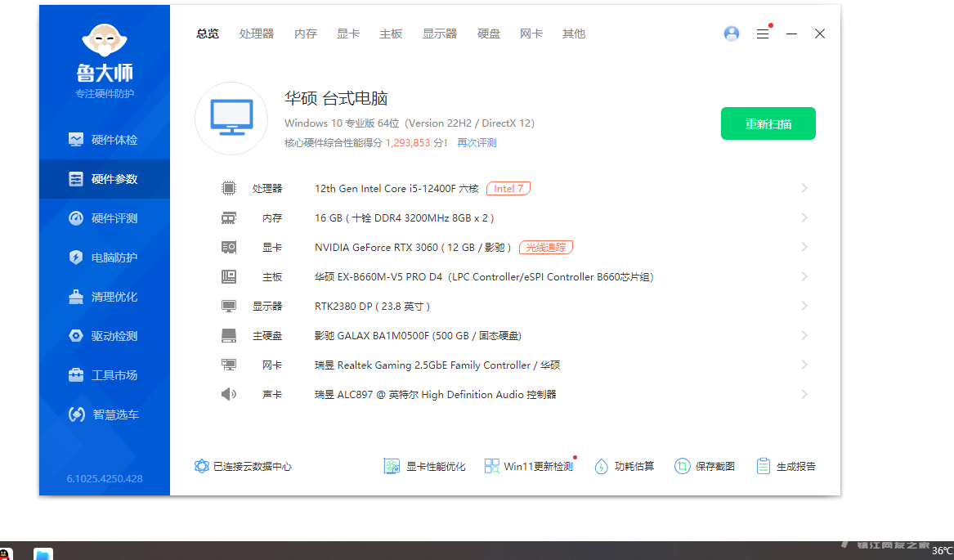The width and height of the screenshot is (954, 560).
Task: Click the File Explorer taskbar icon
Action: pyautogui.click(x=43, y=554)
